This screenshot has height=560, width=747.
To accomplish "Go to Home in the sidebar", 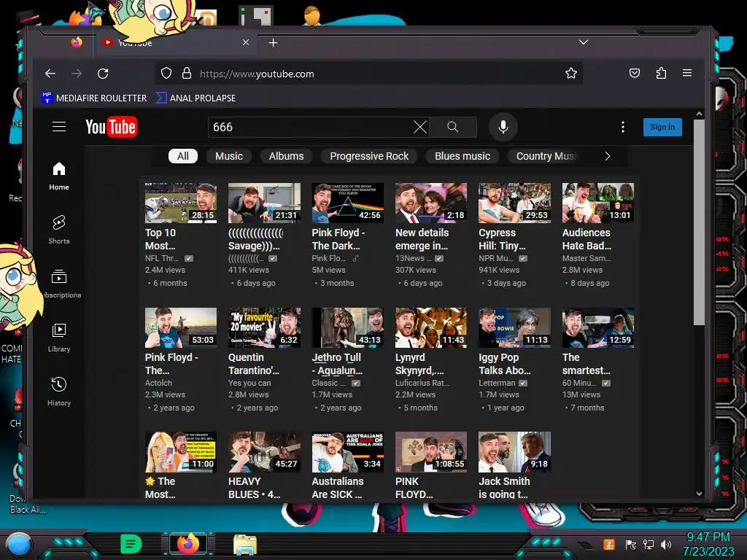I will tap(59, 176).
